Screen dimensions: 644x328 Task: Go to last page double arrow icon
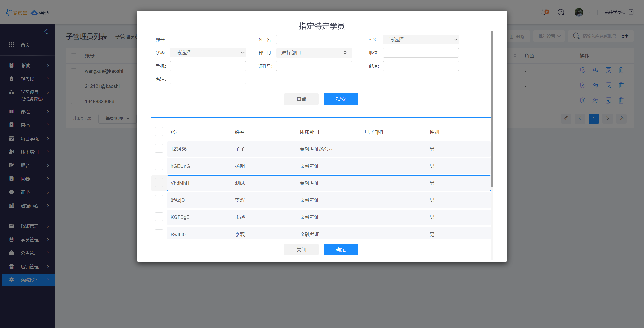[621, 118]
